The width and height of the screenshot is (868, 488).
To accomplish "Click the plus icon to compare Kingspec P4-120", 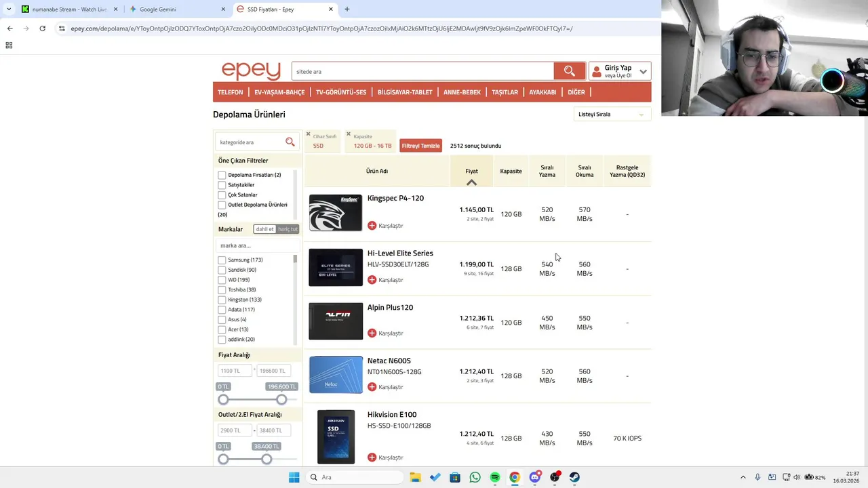I will [x=372, y=226].
